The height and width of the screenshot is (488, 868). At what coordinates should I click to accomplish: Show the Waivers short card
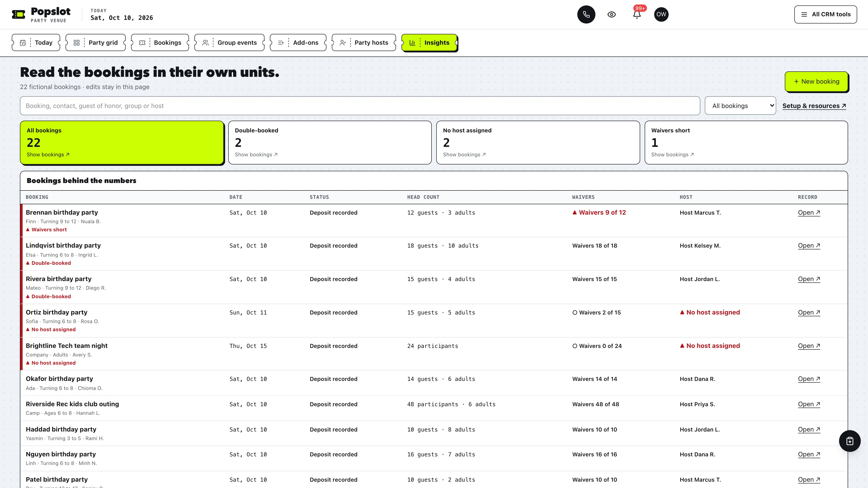pyautogui.click(x=746, y=143)
